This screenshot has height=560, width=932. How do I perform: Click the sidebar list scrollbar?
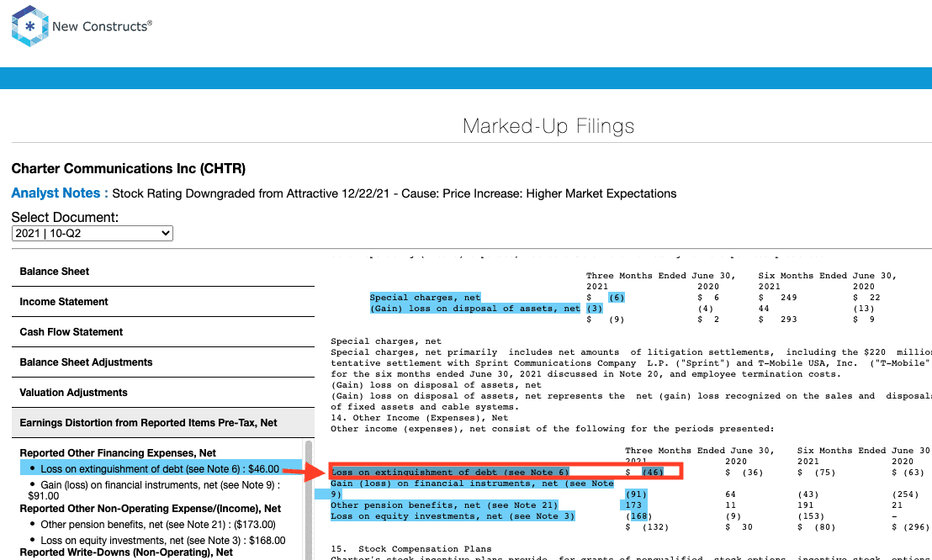(x=309, y=499)
